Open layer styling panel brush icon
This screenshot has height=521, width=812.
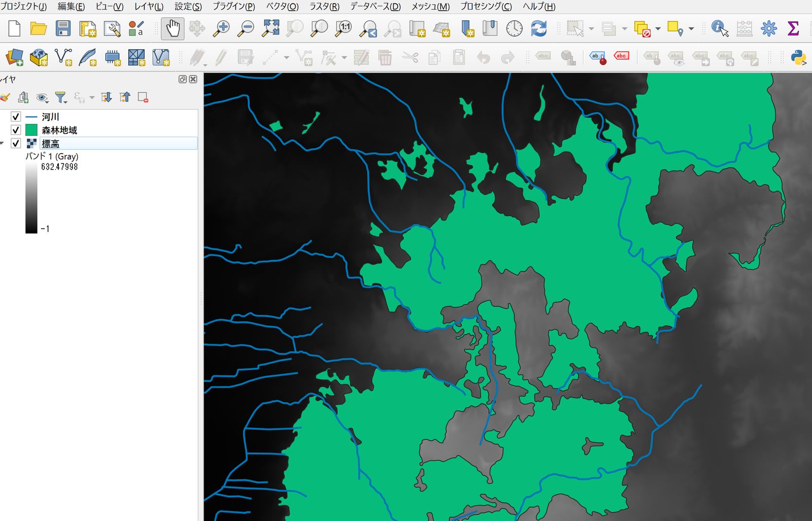[x=5, y=97]
